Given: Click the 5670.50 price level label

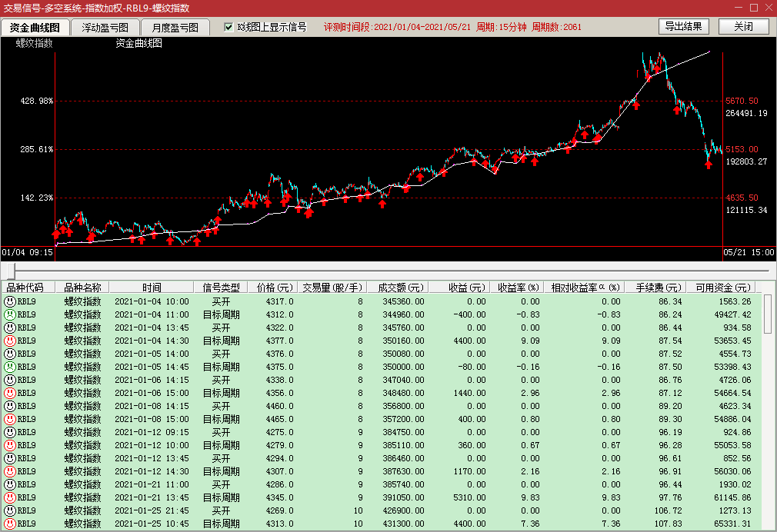Looking at the screenshot, I should point(742,101).
